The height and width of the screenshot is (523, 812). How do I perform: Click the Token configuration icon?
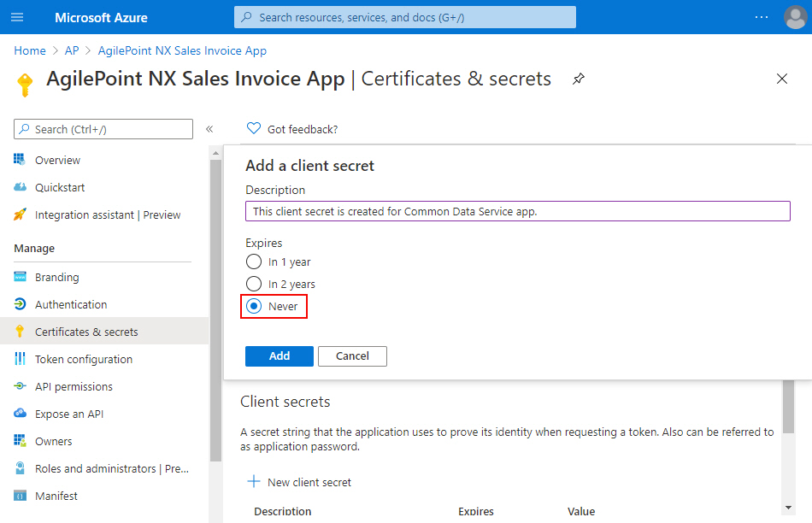coord(20,358)
